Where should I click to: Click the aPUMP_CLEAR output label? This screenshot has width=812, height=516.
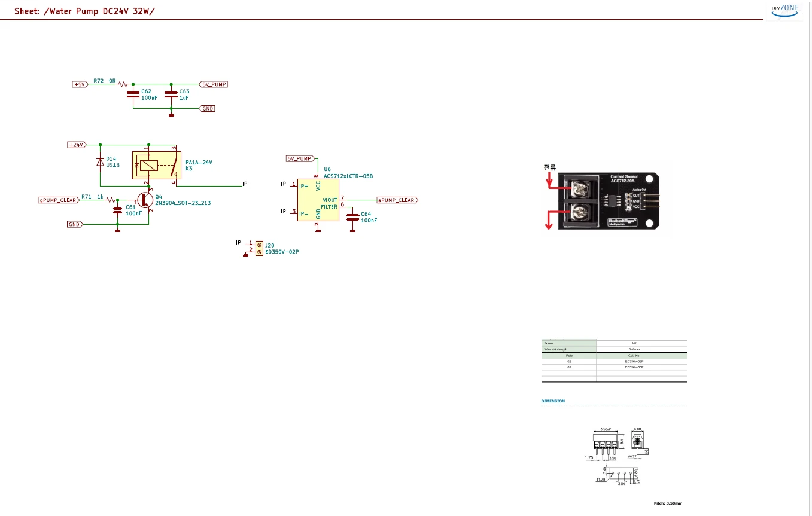(x=397, y=200)
